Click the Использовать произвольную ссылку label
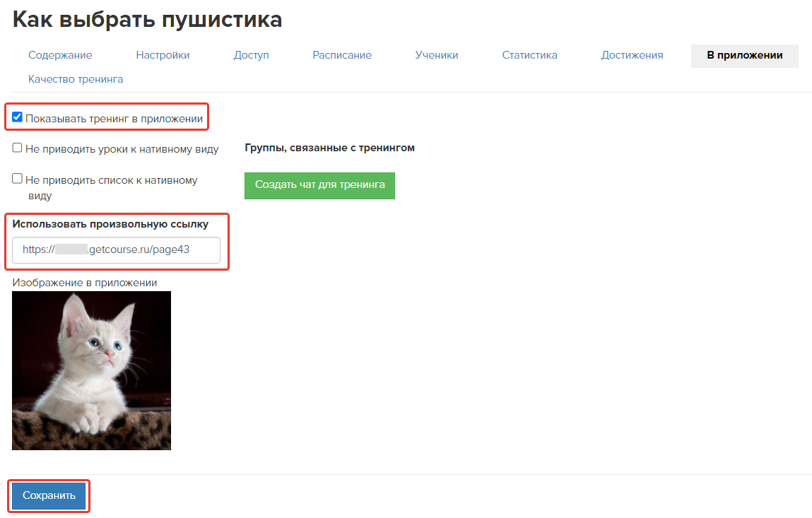The height and width of the screenshot is (518, 812). pos(110,224)
